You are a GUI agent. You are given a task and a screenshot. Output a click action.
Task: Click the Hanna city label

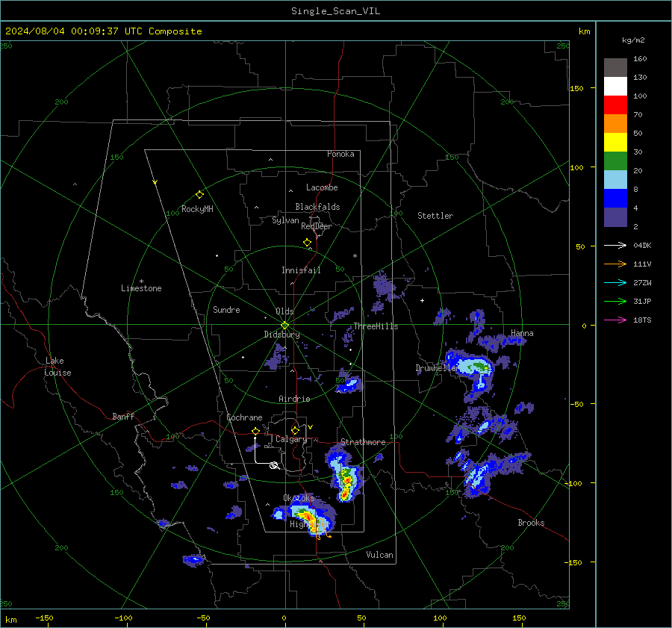[522, 333]
